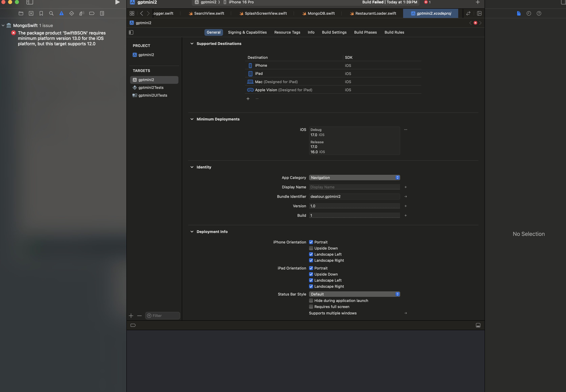566x392 pixels.
Task: Click the red error badge in jump bar
Action: click(475, 23)
